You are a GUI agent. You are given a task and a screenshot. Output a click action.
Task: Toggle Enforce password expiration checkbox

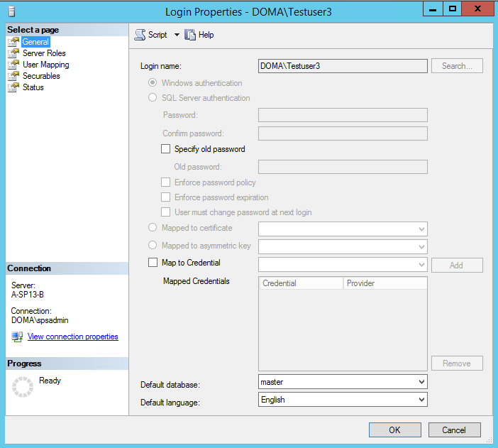point(165,197)
